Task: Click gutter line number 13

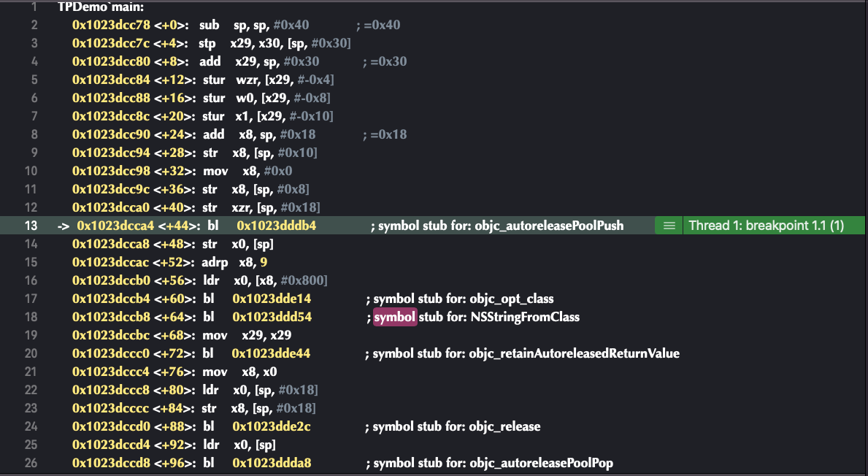Action: click(x=31, y=226)
